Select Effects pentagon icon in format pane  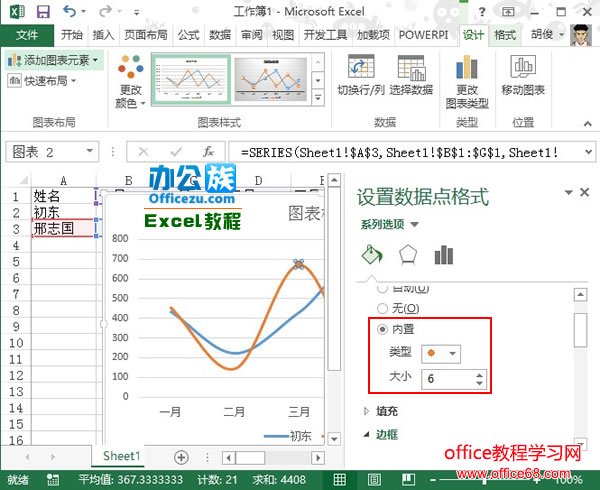coord(408,255)
